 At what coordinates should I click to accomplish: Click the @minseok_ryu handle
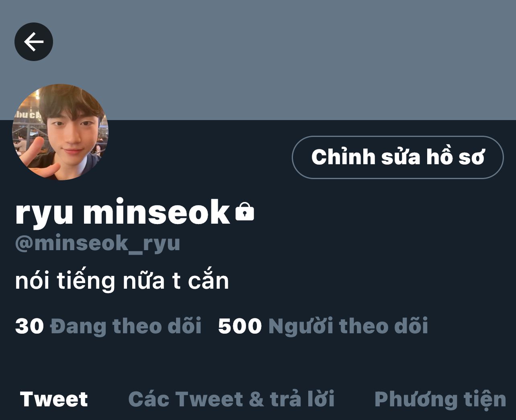coord(98,243)
